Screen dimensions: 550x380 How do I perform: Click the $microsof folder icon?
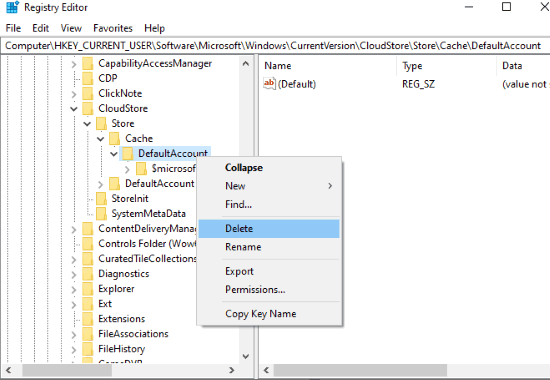[x=141, y=169]
